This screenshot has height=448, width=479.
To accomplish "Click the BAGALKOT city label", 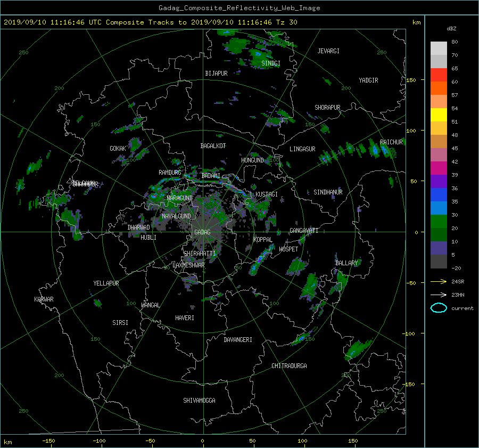I will pyautogui.click(x=213, y=146).
